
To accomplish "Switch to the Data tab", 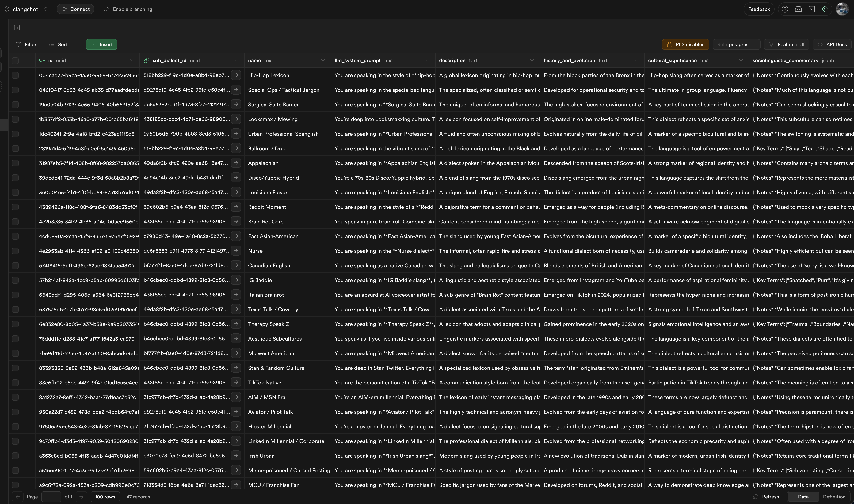I will click(x=803, y=497).
